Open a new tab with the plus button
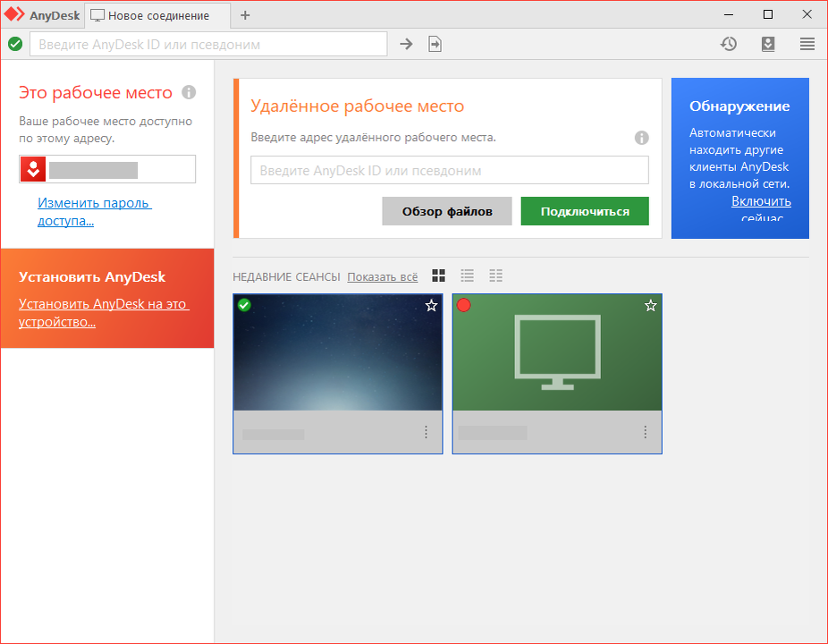This screenshot has height=644, width=828. coord(245,15)
